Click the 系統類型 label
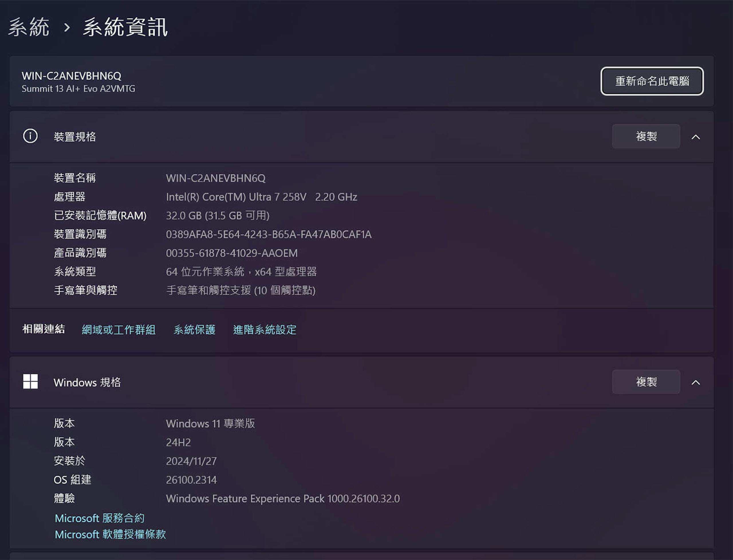 click(75, 272)
